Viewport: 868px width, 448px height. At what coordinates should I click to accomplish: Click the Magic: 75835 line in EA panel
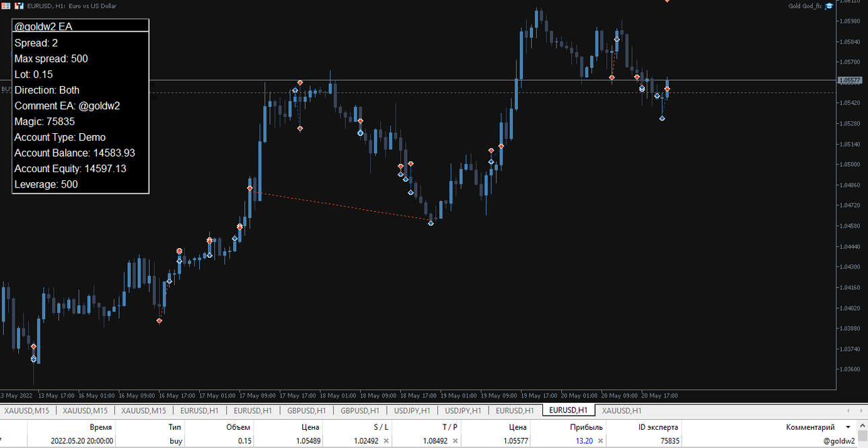tap(44, 122)
